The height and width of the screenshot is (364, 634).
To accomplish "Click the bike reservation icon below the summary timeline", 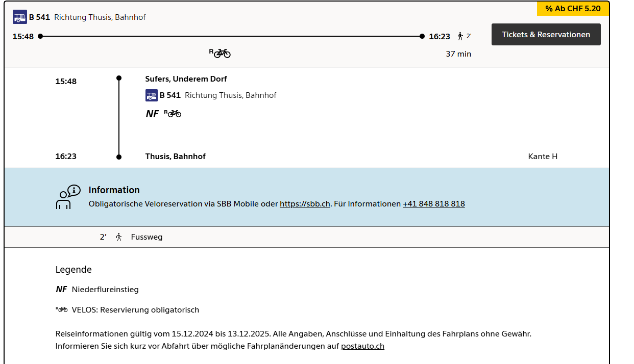I will [221, 53].
